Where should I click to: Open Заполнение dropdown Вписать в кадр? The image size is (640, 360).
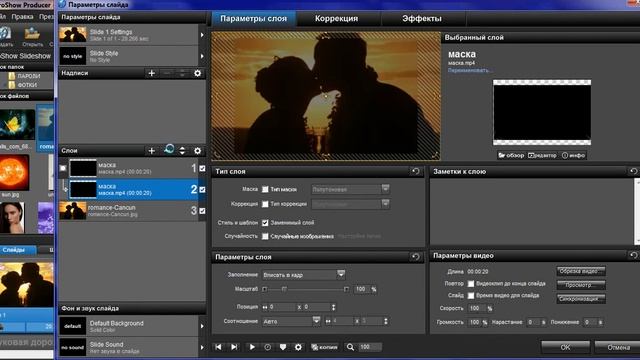(303, 275)
